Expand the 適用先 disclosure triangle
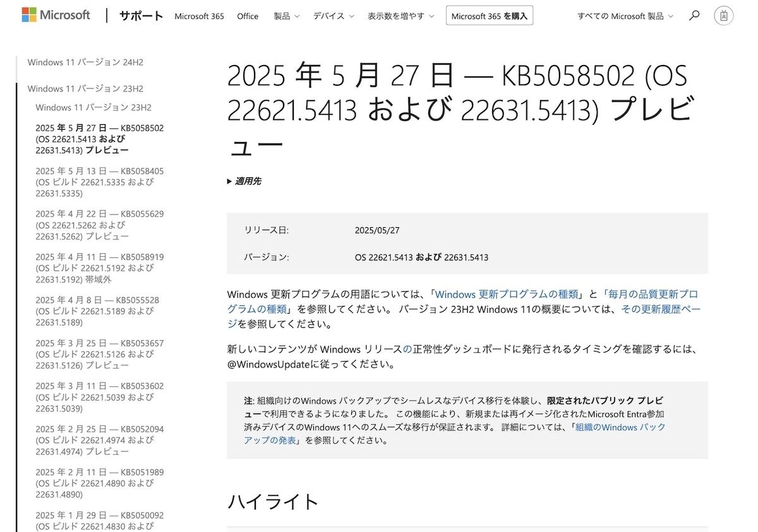The width and height of the screenshot is (758, 532). coord(229,182)
